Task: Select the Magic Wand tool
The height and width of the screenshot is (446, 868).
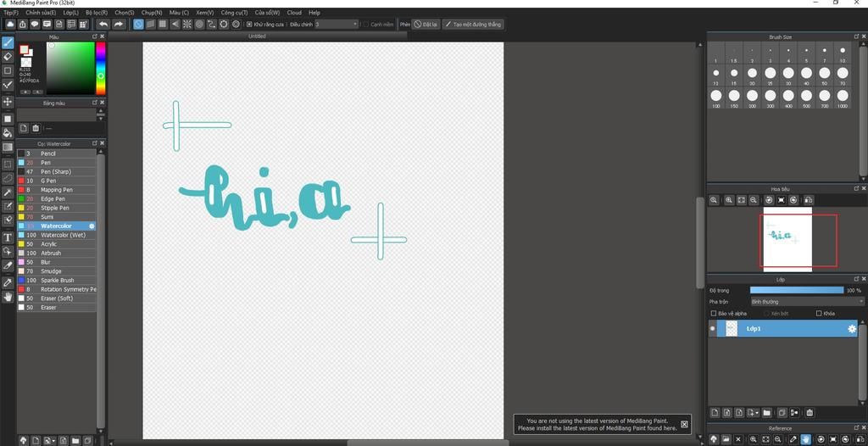Action: coord(8,192)
